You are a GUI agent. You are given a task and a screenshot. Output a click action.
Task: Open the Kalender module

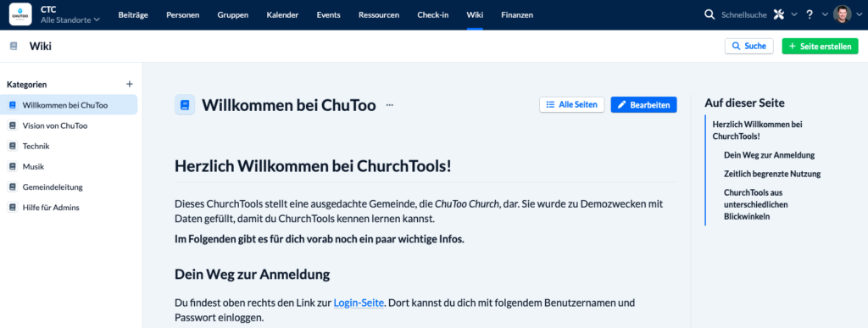[x=282, y=15]
